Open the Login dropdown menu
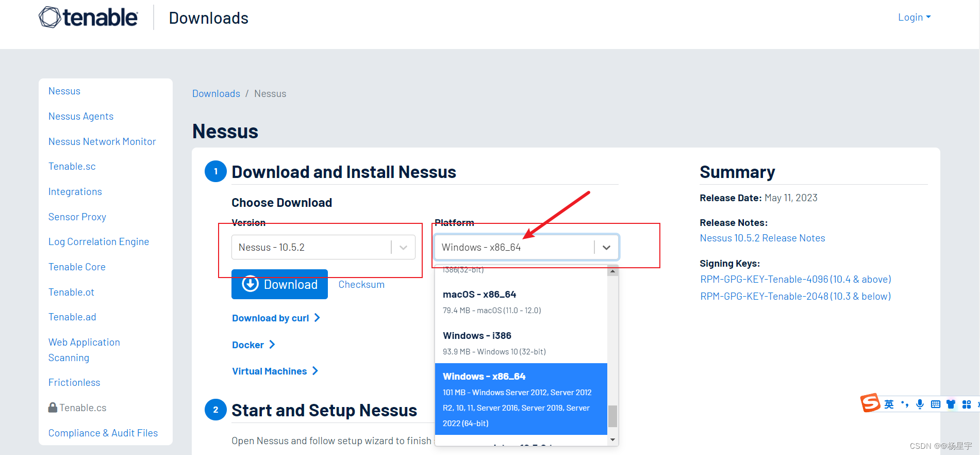Viewport: 980px width, 455px height. tap(914, 17)
